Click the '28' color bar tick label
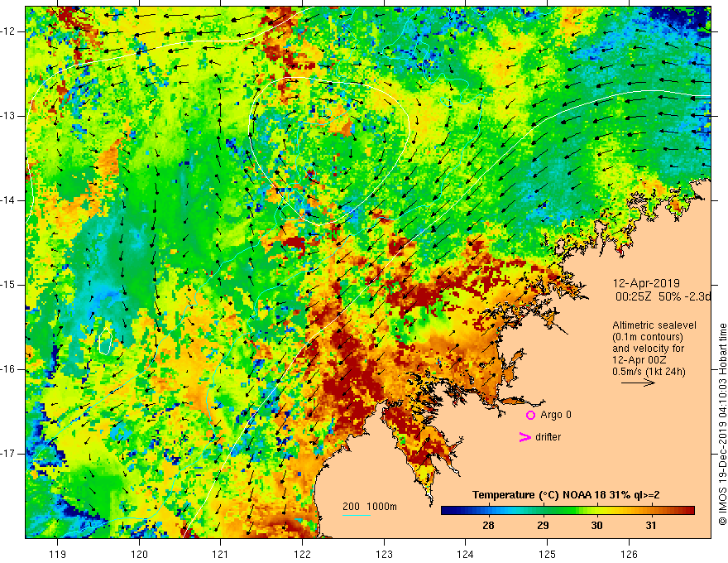The height and width of the screenshot is (563, 728). (x=488, y=526)
